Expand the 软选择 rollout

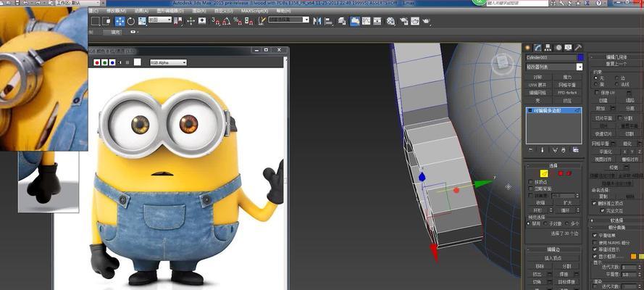click(616, 220)
